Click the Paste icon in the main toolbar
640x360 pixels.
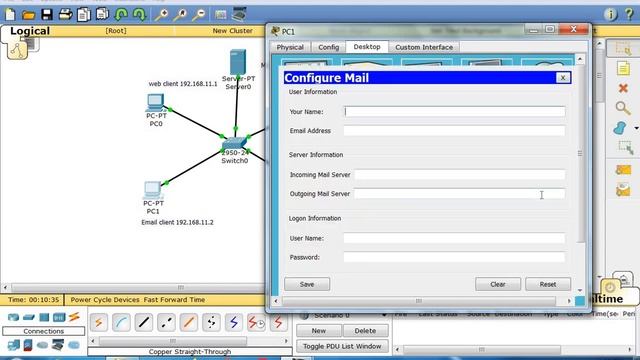coord(102,15)
